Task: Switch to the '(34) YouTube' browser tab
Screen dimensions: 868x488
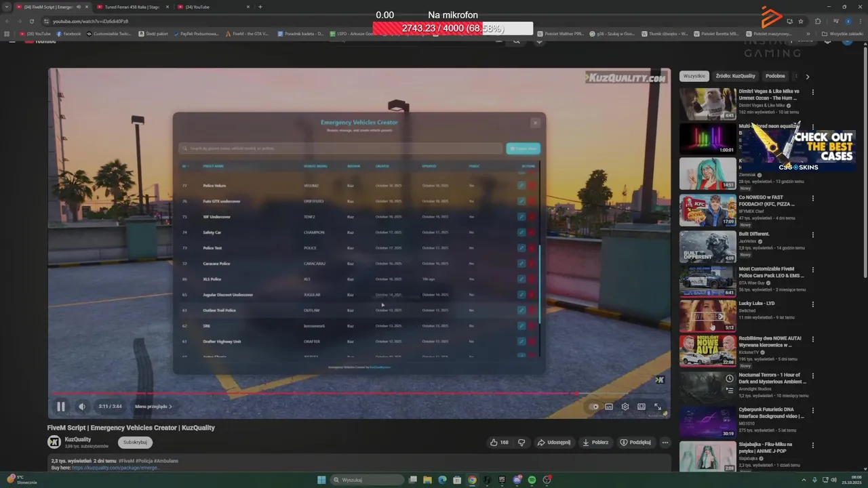Action: point(211,7)
